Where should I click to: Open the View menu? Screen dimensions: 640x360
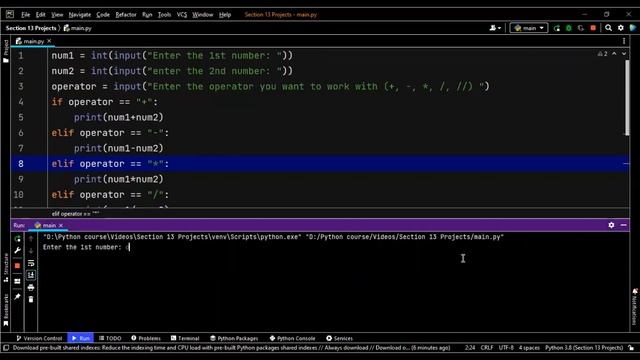[x=57, y=15]
